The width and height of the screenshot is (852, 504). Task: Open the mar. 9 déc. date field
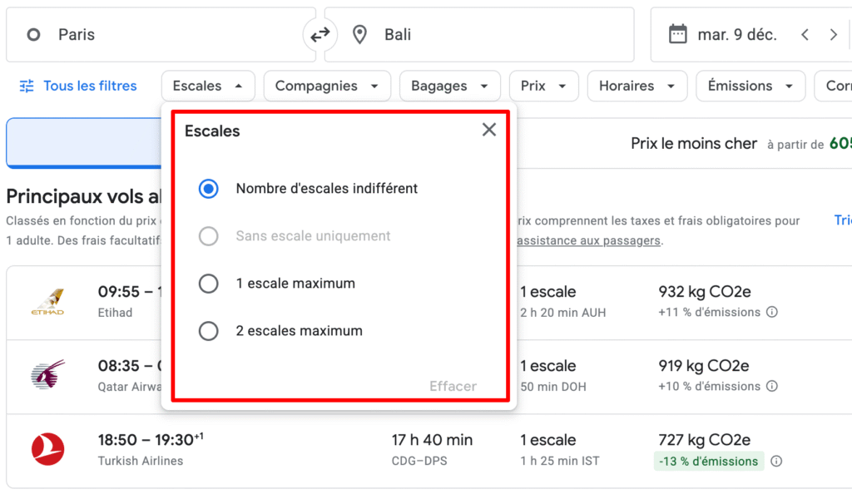(x=737, y=35)
